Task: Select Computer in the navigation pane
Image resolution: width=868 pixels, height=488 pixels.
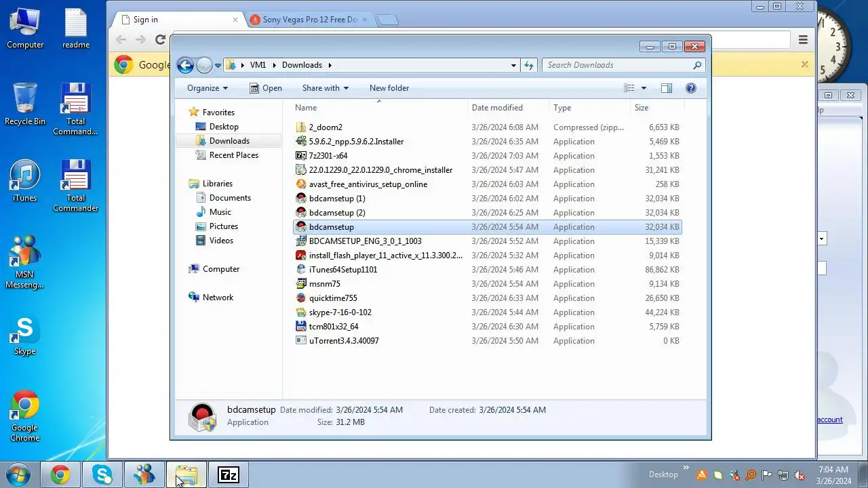Action: tap(221, 269)
